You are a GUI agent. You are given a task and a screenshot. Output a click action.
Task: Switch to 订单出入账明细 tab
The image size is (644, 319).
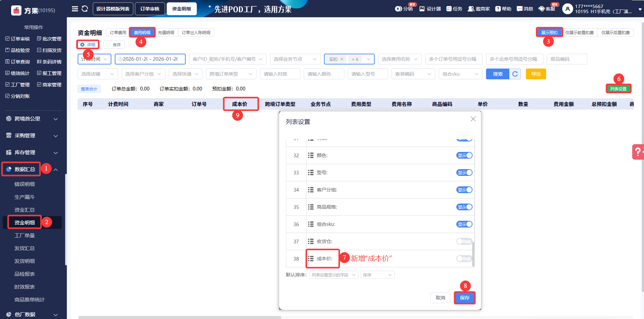(196, 32)
